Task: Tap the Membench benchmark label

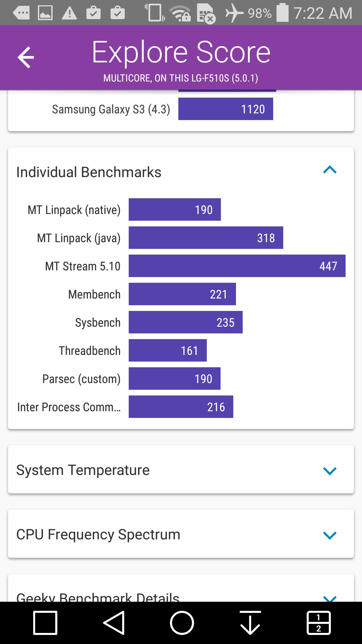Action: click(94, 294)
